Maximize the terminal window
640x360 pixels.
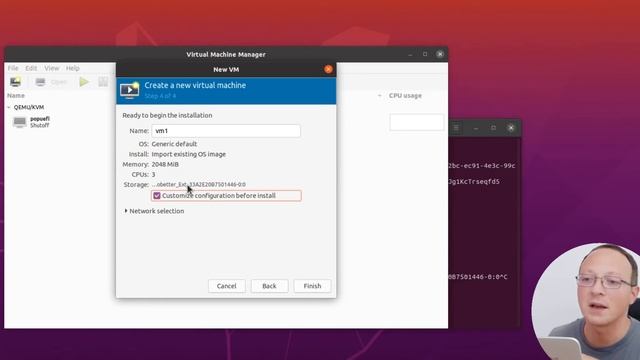point(493,128)
